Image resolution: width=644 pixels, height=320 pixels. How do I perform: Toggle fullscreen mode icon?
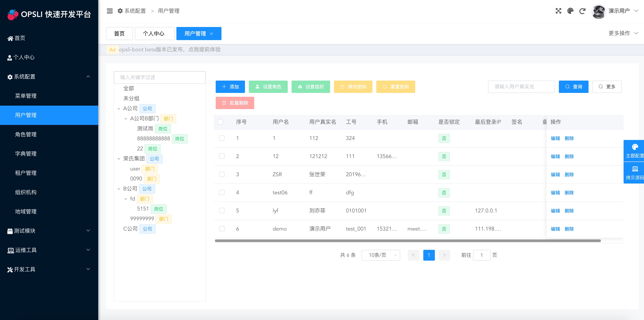click(x=558, y=11)
